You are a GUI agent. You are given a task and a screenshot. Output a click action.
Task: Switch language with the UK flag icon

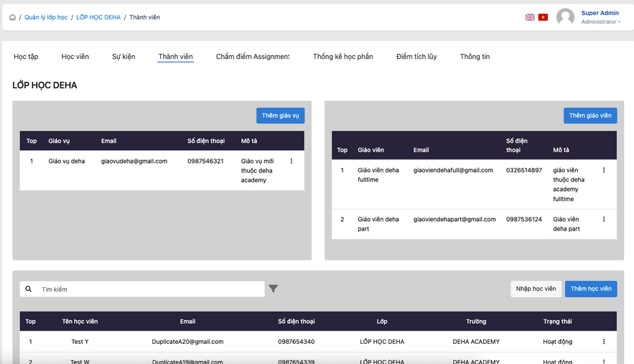point(530,17)
